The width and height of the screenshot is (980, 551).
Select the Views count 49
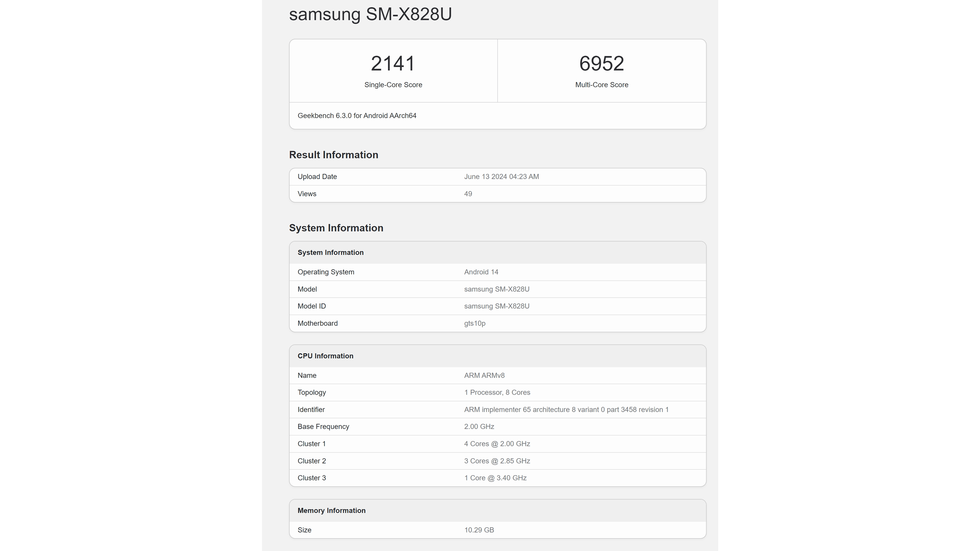pyautogui.click(x=468, y=193)
